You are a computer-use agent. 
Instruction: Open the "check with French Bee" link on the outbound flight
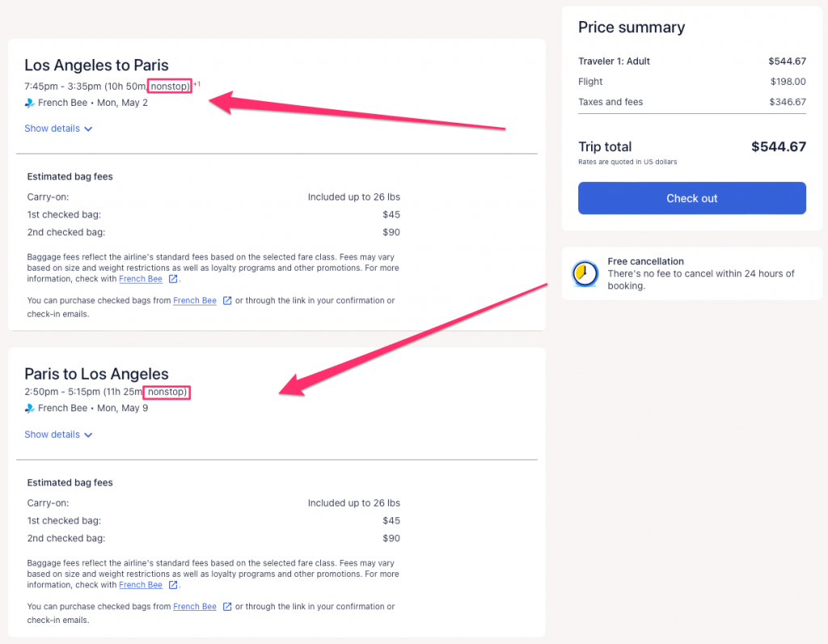[x=141, y=280]
